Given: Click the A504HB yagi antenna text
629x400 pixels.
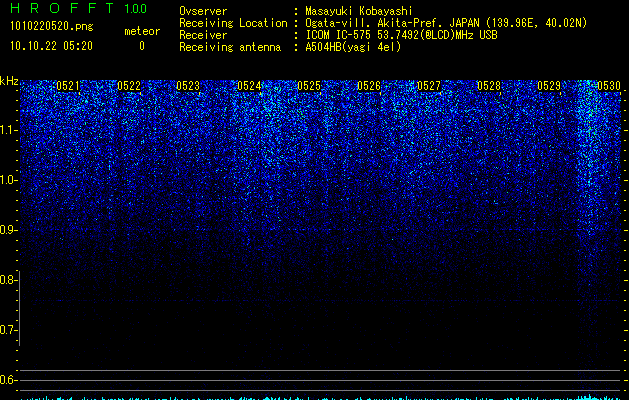Looking at the screenshot, I should tap(353, 47).
